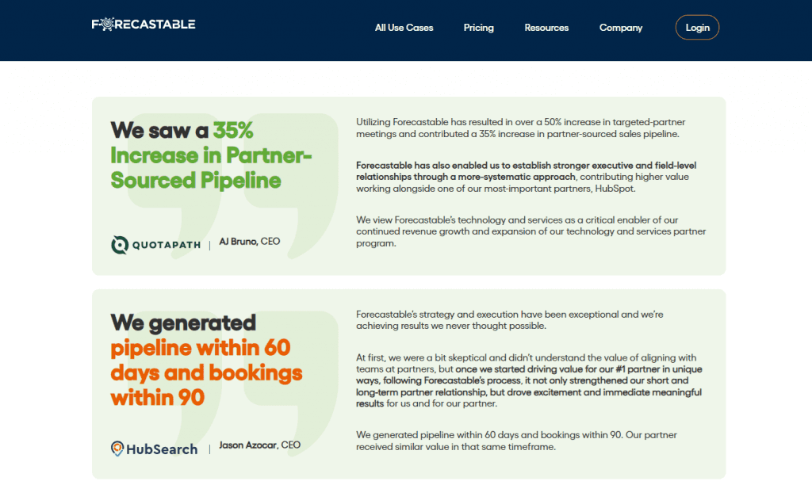The height and width of the screenshot is (504, 812).
Task: Select Pricing in the navigation bar
Action: coord(478,27)
